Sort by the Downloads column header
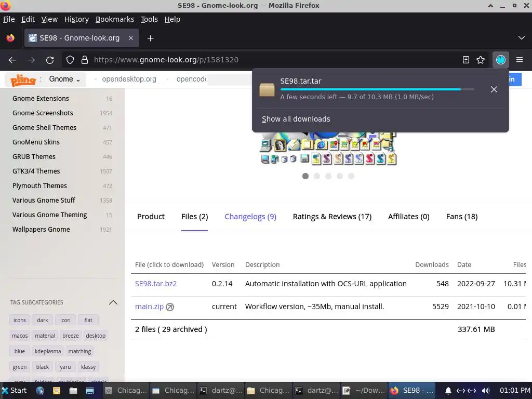Viewport: 532px width, 399px height. tap(432, 265)
